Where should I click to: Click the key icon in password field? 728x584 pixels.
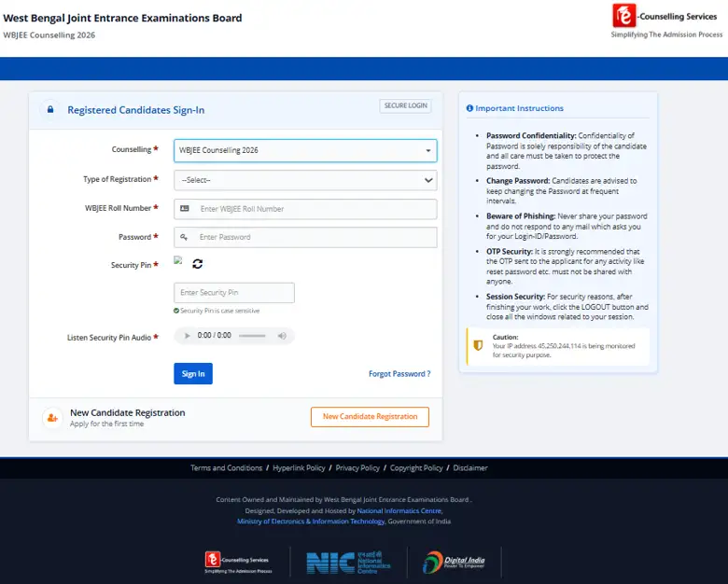(x=184, y=237)
